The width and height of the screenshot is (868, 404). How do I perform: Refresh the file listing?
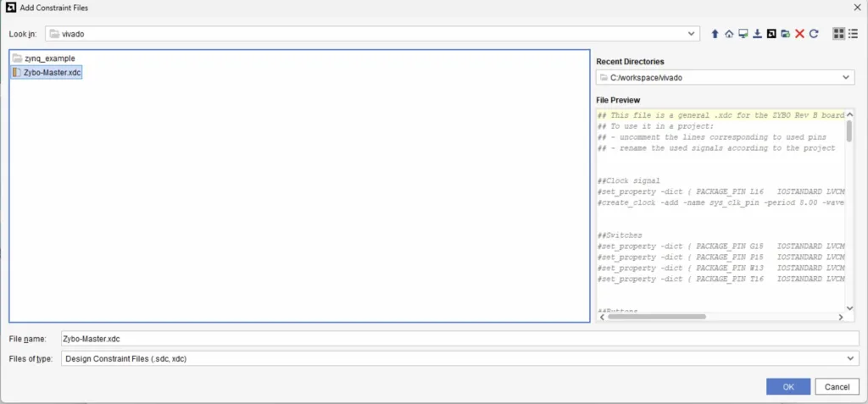pos(814,34)
